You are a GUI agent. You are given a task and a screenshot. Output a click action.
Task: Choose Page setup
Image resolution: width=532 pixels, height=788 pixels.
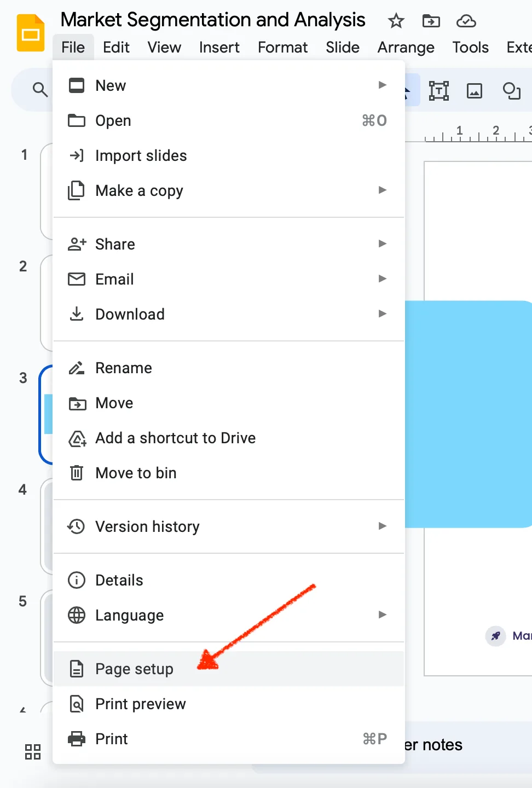tap(229, 669)
